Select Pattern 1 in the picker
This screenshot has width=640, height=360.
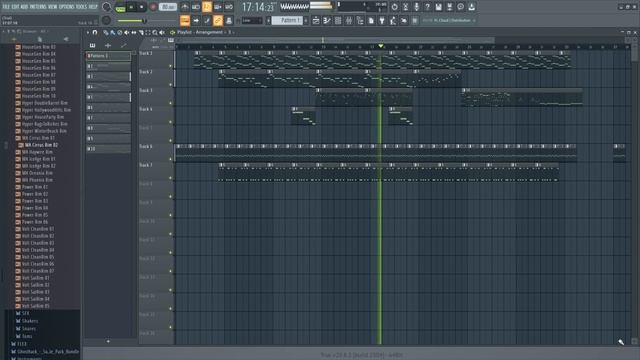(108, 56)
